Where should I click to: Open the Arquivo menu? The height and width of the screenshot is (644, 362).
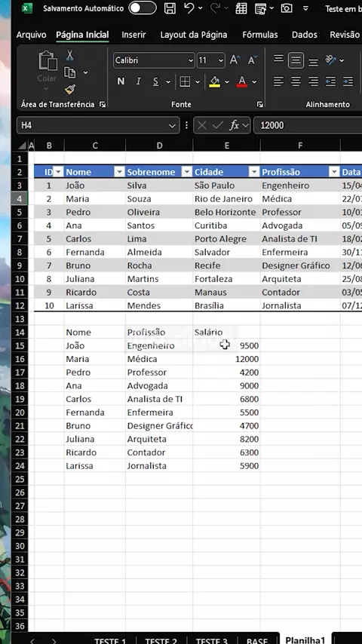pyautogui.click(x=31, y=35)
